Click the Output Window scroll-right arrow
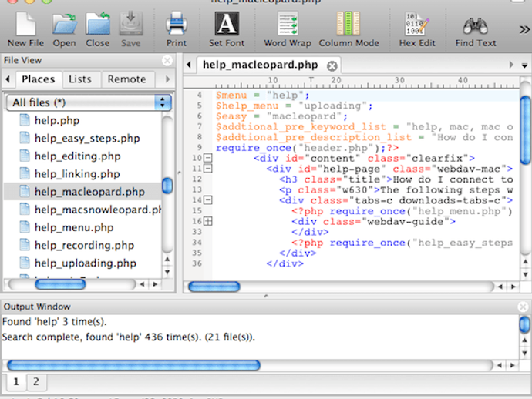The width and height of the screenshot is (532, 399). [512, 365]
